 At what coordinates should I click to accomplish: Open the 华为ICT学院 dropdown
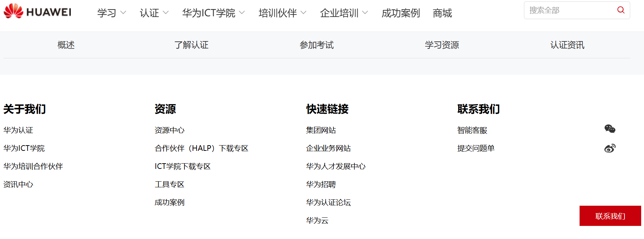(213, 13)
